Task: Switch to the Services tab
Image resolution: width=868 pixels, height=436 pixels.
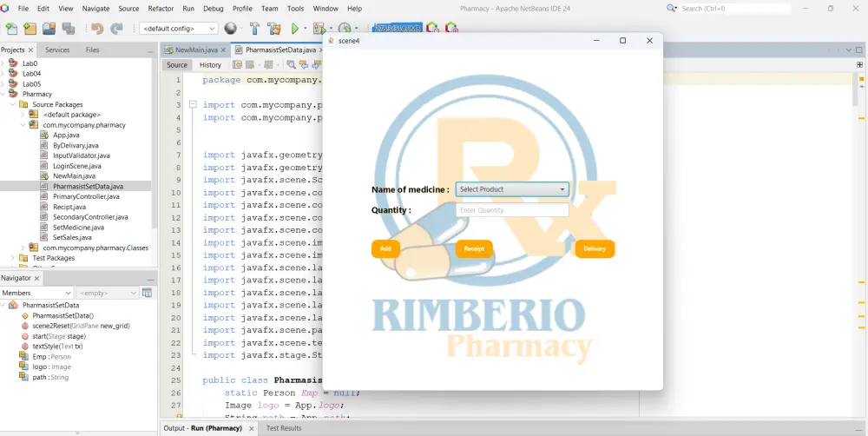Action: [x=57, y=50]
